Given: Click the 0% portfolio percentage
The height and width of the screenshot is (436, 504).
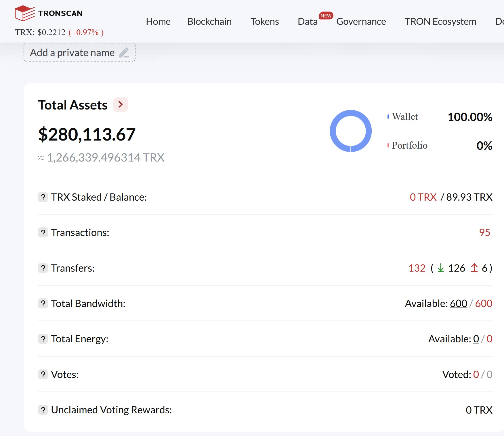Looking at the screenshot, I should click(484, 146).
